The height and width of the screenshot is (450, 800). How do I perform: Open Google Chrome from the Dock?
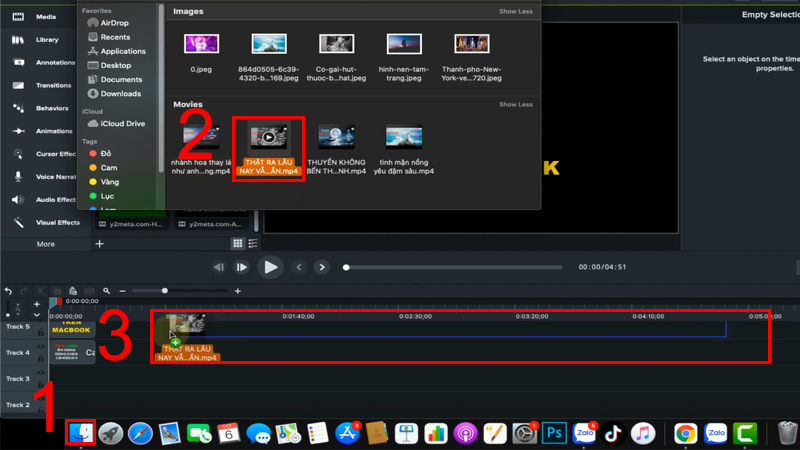685,434
